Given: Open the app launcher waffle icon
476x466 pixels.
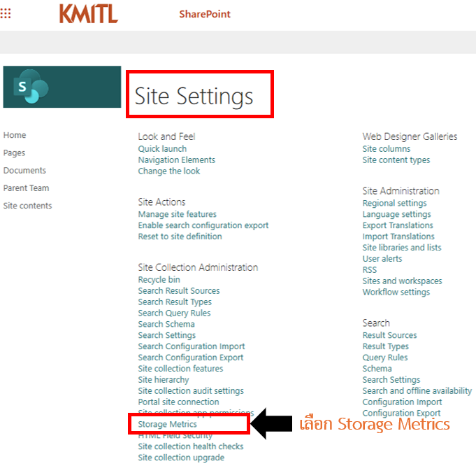Looking at the screenshot, I should point(8,14).
